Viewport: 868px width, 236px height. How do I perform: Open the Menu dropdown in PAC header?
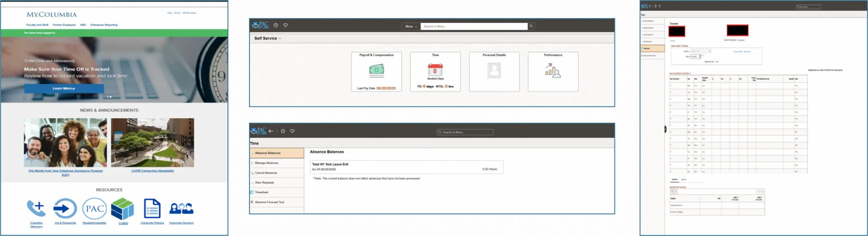tap(411, 26)
